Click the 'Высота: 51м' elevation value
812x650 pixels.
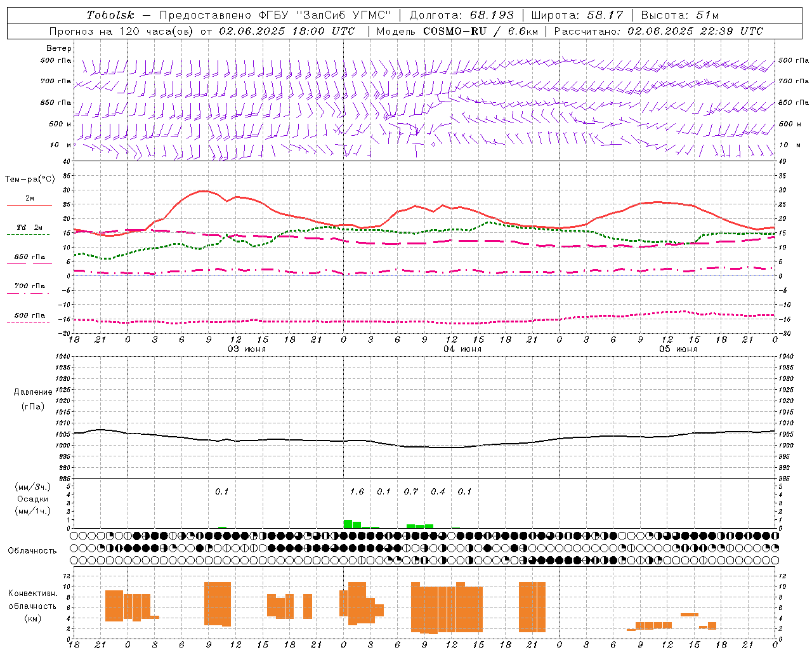[x=680, y=15]
